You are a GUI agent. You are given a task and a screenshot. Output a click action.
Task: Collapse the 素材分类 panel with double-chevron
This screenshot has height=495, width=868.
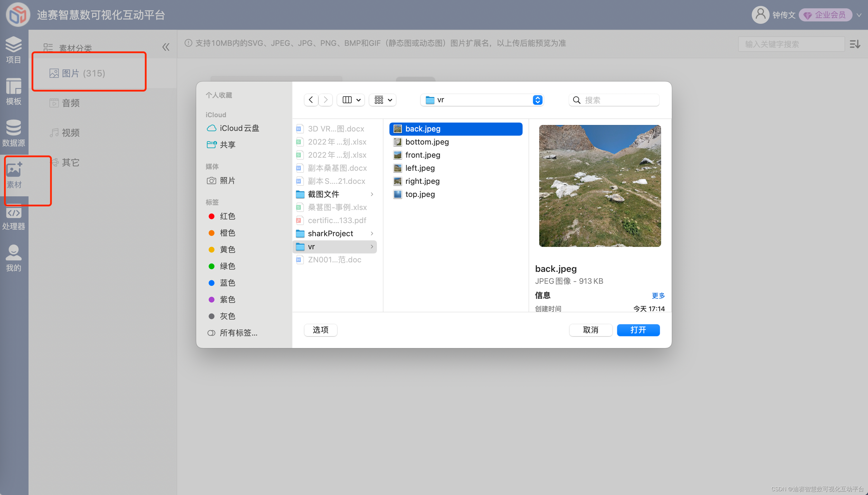pyautogui.click(x=166, y=47)
